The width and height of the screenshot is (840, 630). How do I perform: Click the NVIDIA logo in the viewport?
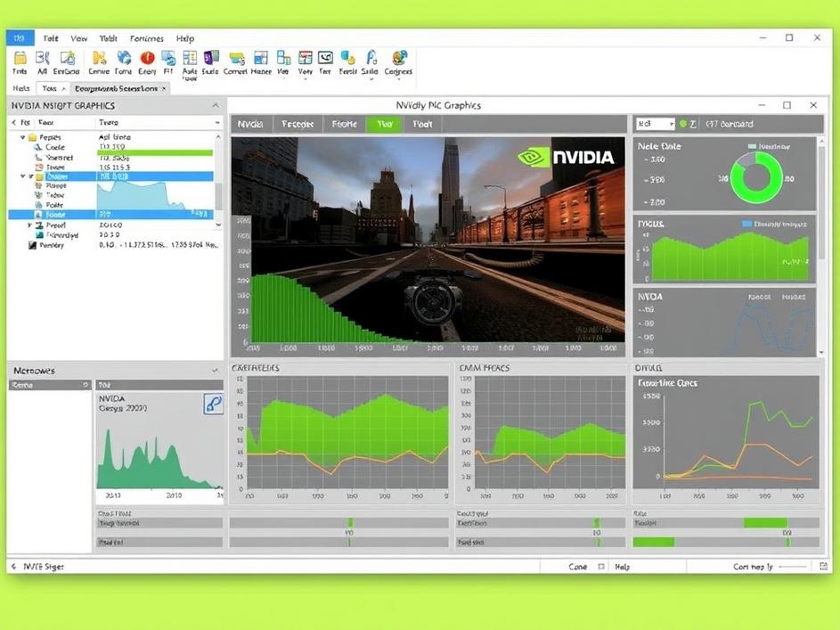click(567, 158)
